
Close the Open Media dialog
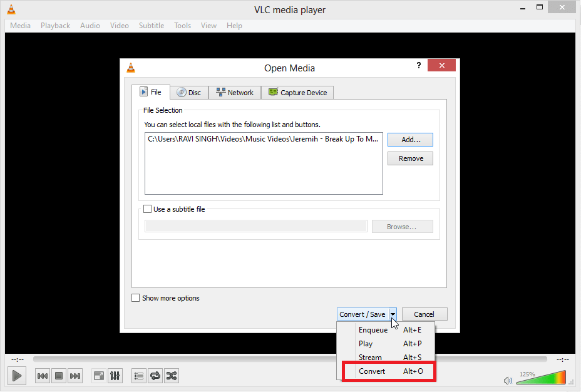pyautogui.click(x=441, y=65)
